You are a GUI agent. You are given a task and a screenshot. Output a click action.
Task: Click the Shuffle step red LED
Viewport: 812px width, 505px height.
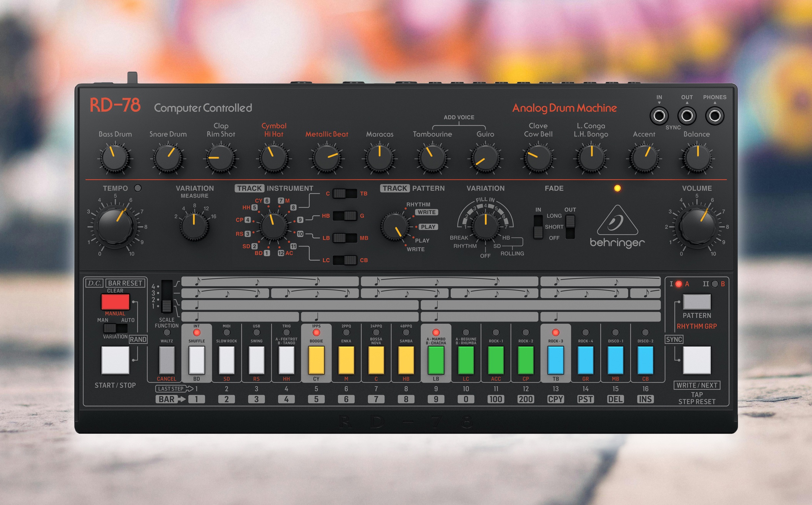pos(197,333)
